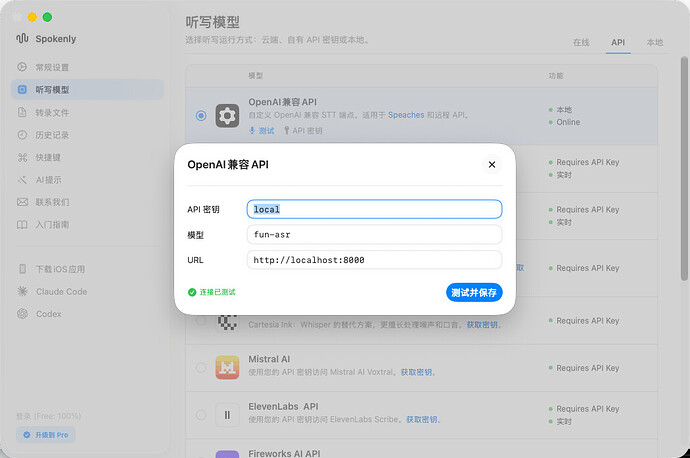Click Claude Code in the sidebar

pos(87,291)
